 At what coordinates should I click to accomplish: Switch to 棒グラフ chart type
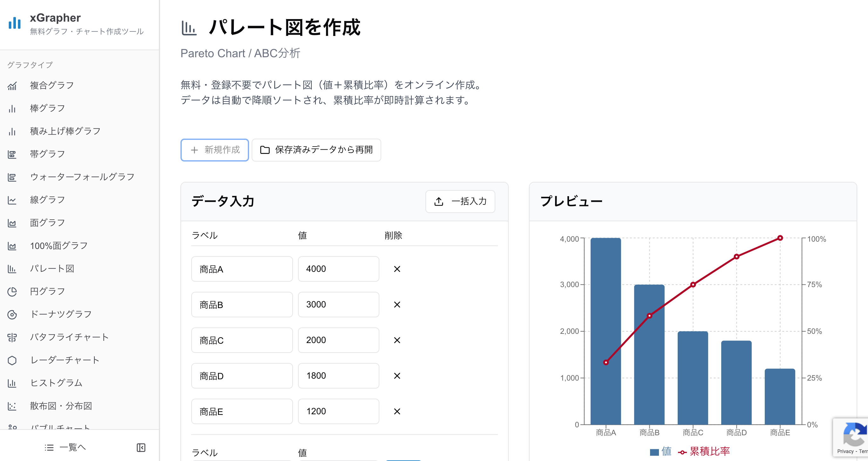[x=47, y=108]
